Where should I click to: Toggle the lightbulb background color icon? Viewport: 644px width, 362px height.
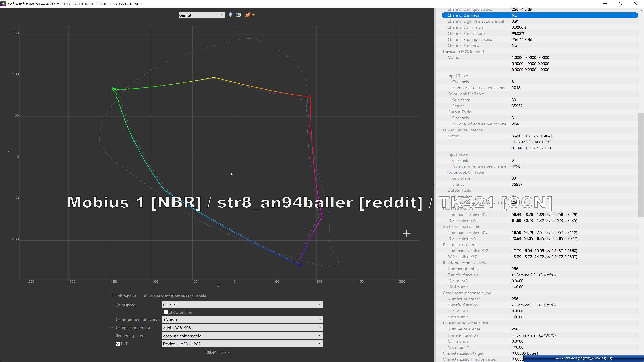pos(230,15)
